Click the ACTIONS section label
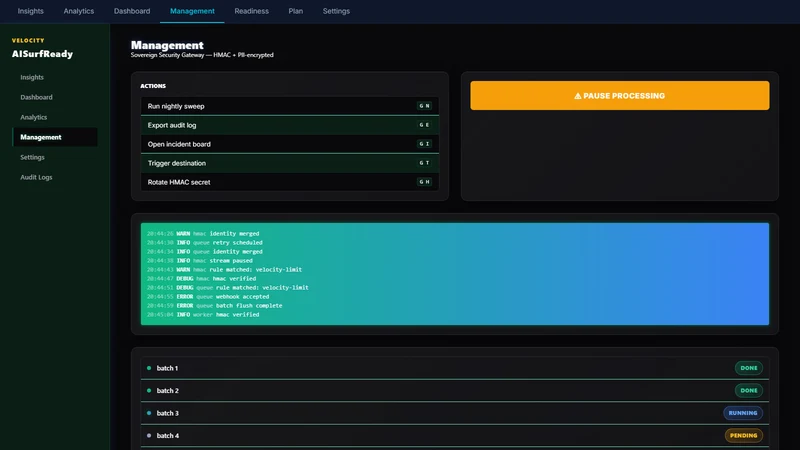Image resolution: width=800 pixels, height=450 pixels. [153, 86]
